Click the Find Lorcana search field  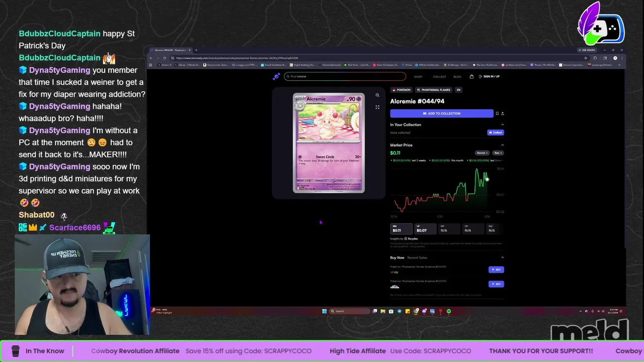[345, 76]
